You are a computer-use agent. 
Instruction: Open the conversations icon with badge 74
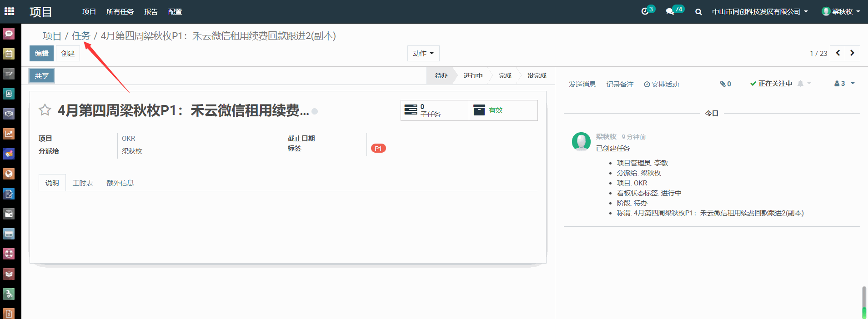tap(670, 11)
